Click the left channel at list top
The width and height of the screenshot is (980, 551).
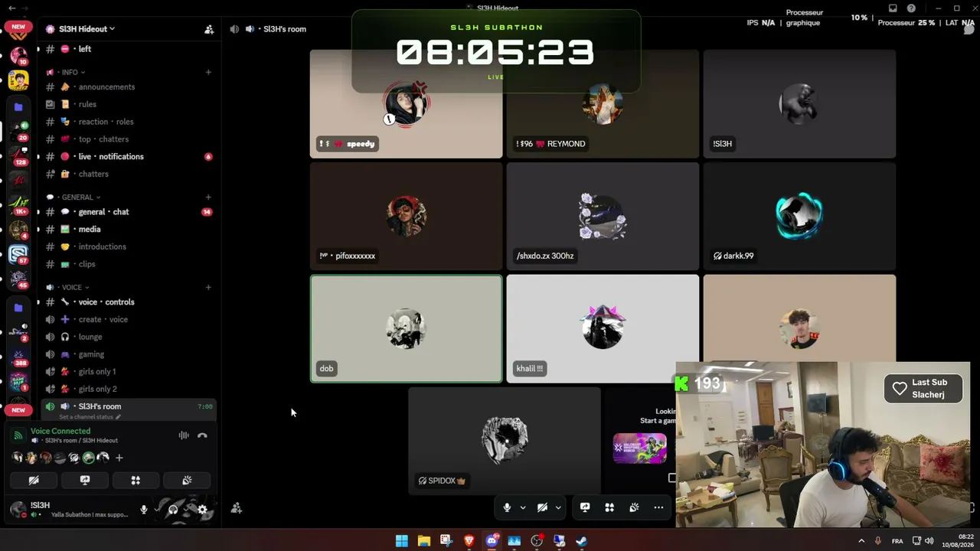(129, 49)
